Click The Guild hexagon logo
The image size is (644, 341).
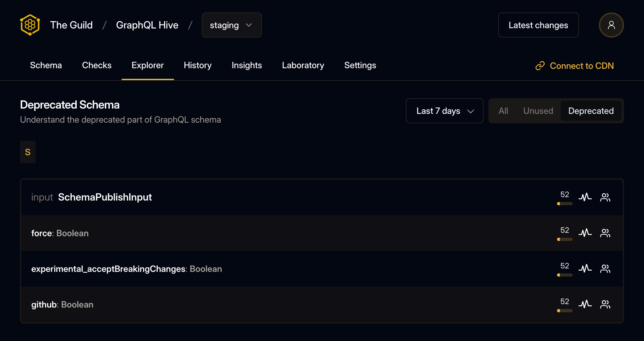click(30, 25)
